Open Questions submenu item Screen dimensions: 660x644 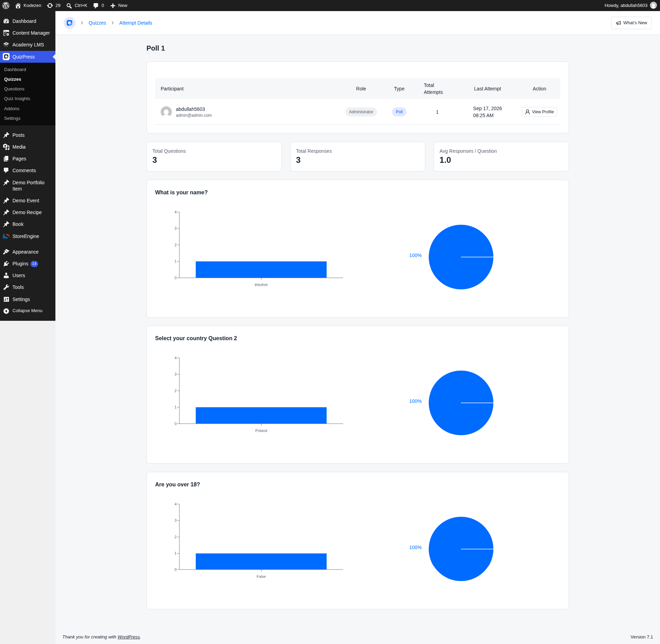coord(14,89)
